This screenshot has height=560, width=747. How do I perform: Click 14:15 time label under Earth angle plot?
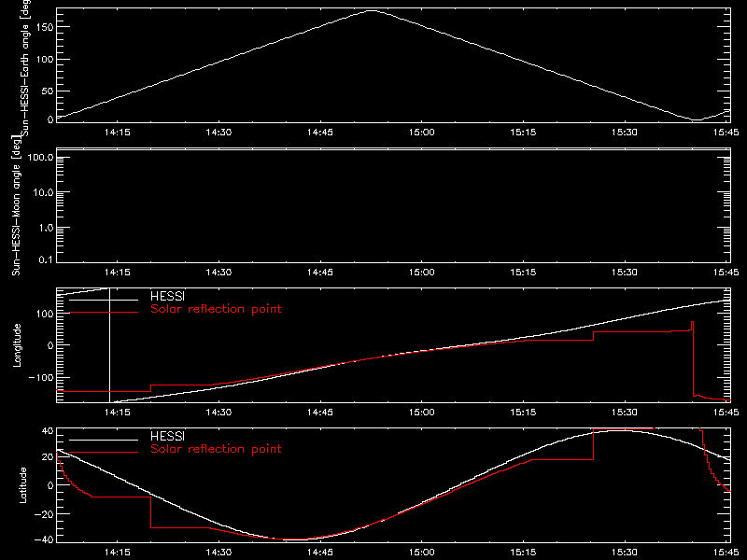click(118, 132)
